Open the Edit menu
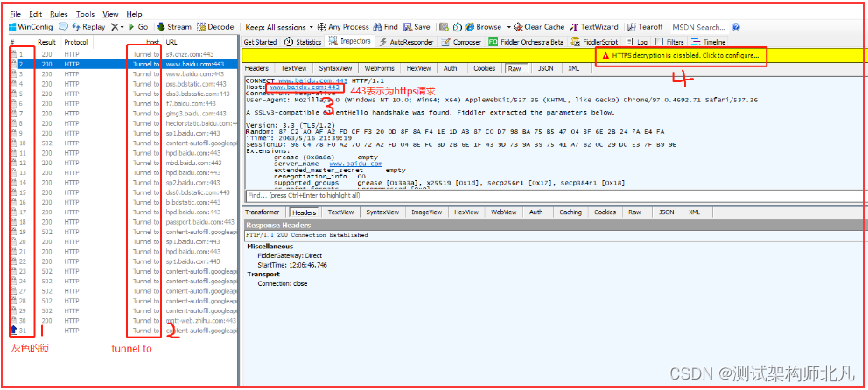 coord(35,14)
